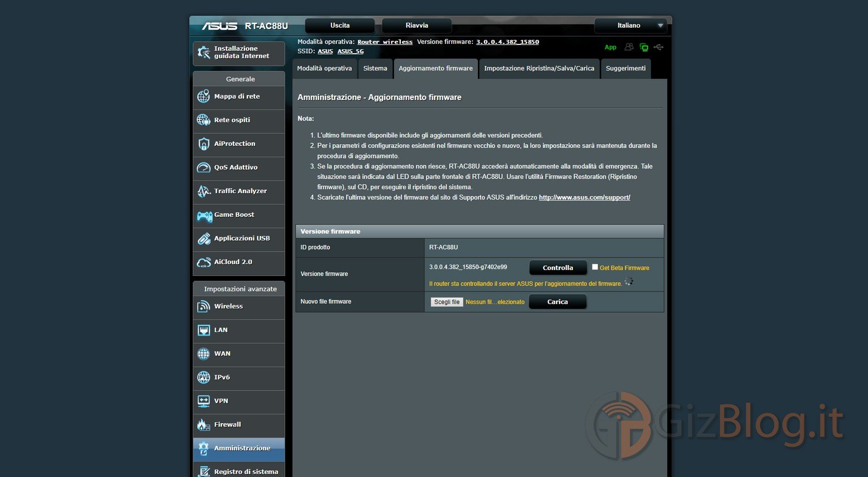
Task: Click the Impostazioni avanzate sidebar heading
Action: 240,289
